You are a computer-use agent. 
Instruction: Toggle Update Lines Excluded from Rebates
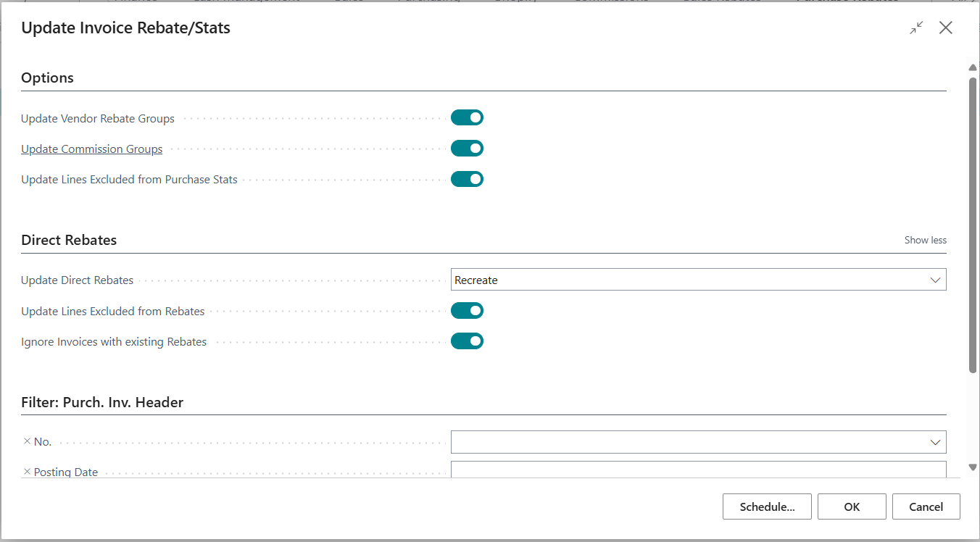467,311
